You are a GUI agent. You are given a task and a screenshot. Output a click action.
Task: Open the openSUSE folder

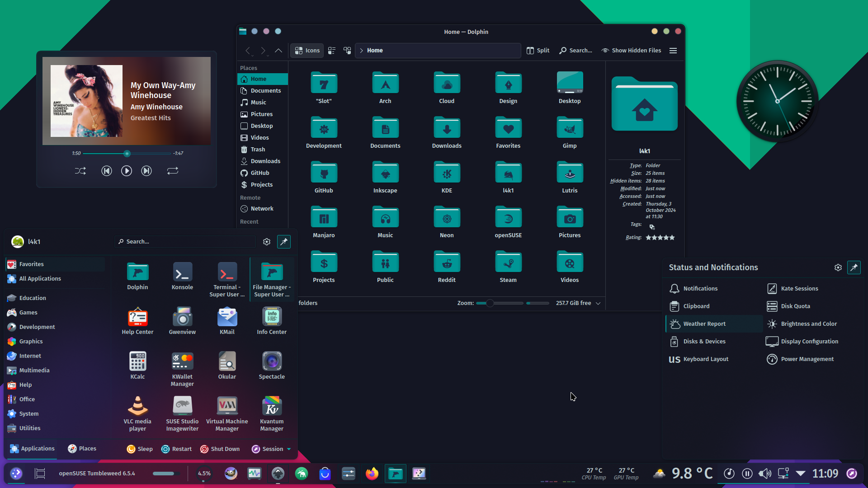click(x=508, y=222)
